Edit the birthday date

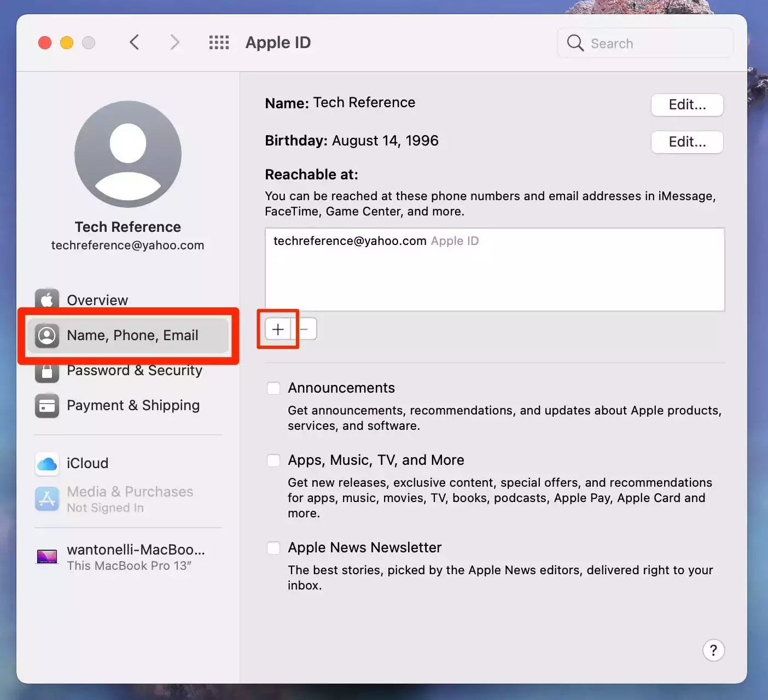coord(687,142)
